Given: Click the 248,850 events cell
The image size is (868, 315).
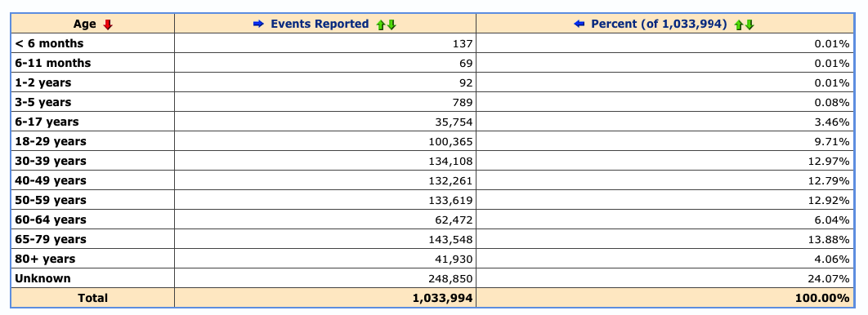Looking at the screenshot, I should tap(325, 278).
